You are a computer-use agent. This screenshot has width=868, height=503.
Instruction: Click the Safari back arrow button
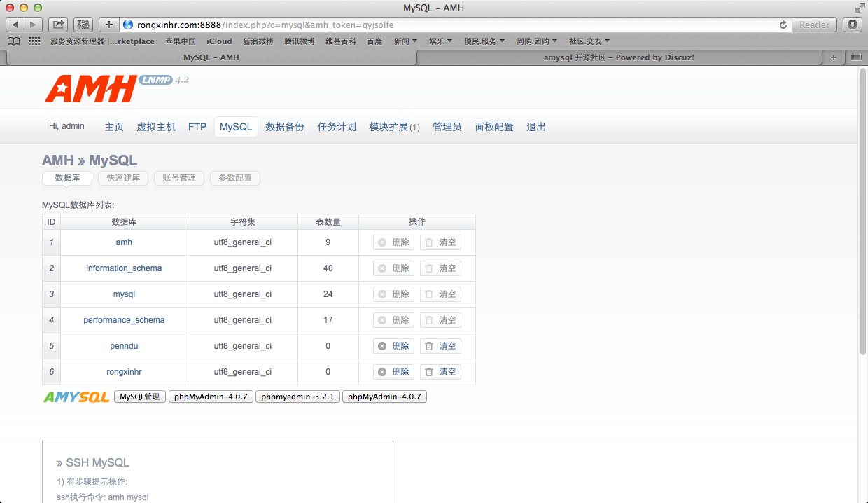tap(15, 25)
